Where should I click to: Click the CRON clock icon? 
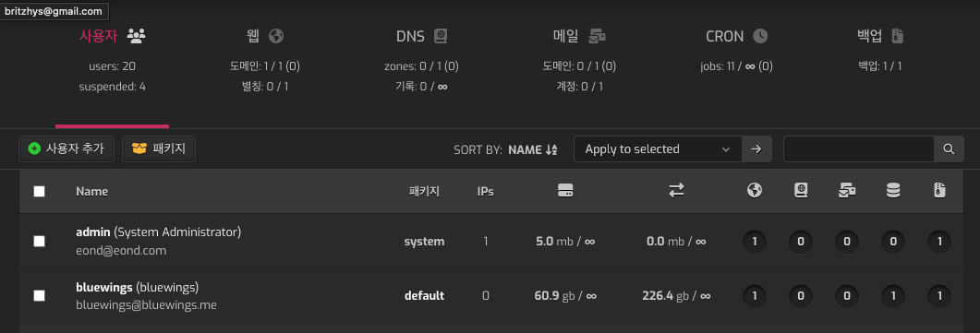coord(760,36)
